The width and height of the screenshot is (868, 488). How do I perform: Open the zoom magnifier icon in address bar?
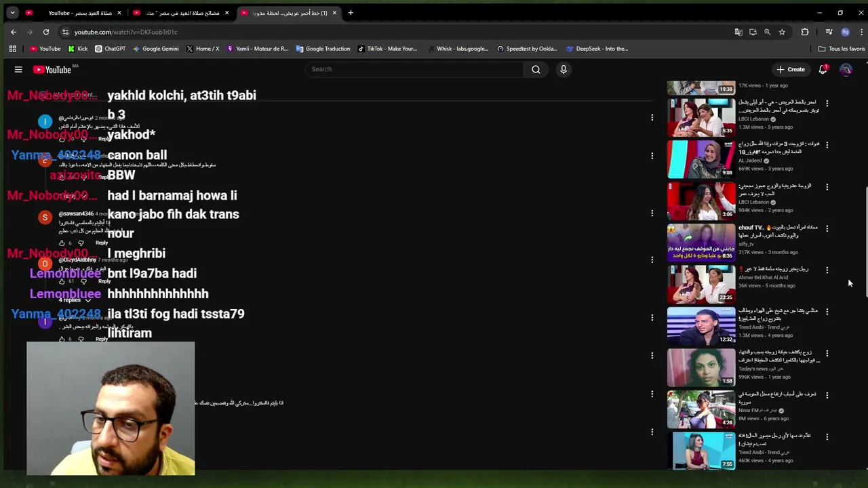tap(767, 32)
